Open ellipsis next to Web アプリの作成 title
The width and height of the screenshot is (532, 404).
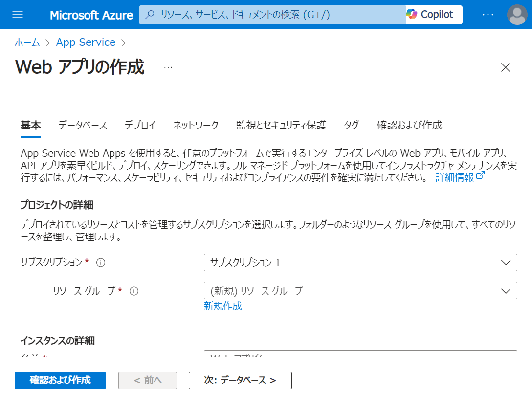coord(168,67)
